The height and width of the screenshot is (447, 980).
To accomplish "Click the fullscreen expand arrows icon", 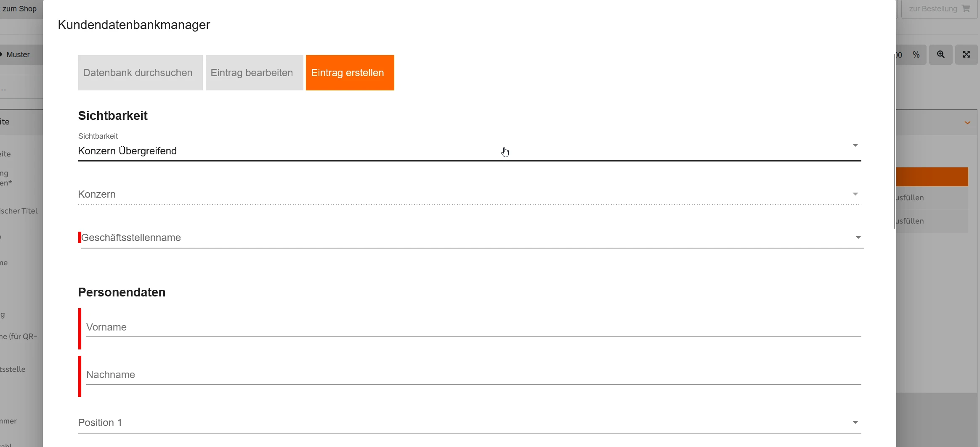I will pyautogui.click(x=967, y=55).
